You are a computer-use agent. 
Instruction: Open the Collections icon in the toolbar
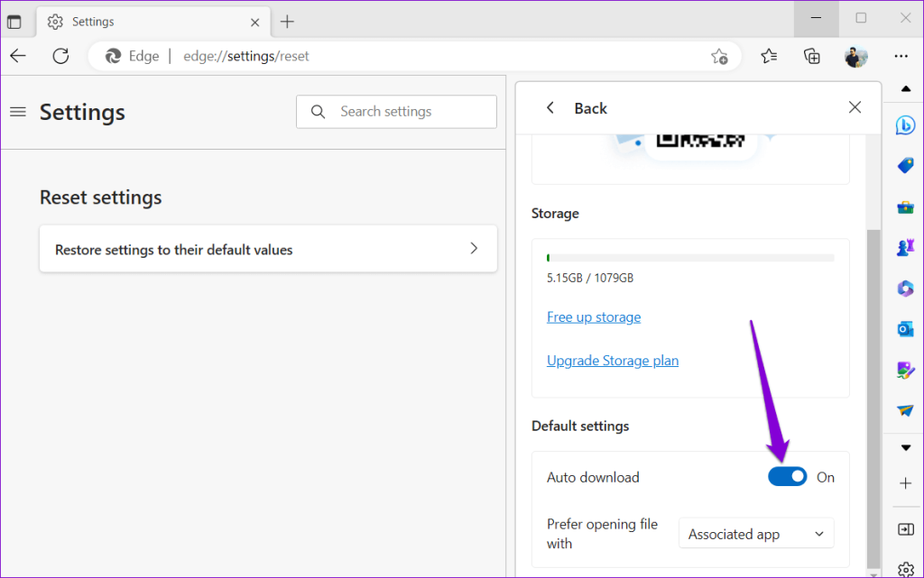coord(811,56)
